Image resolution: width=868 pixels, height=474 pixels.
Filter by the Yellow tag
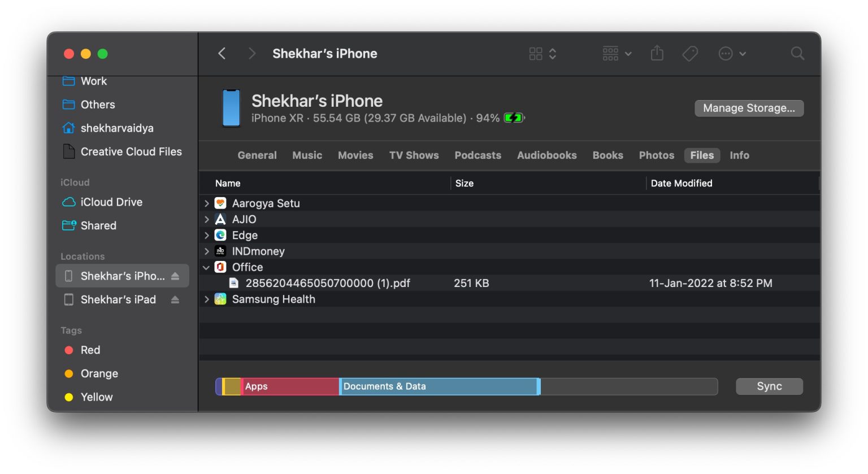pos(97,397)
